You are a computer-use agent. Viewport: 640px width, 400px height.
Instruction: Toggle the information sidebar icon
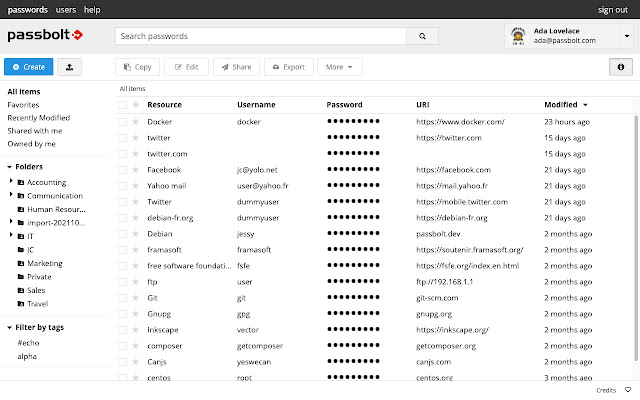(620, 67)
